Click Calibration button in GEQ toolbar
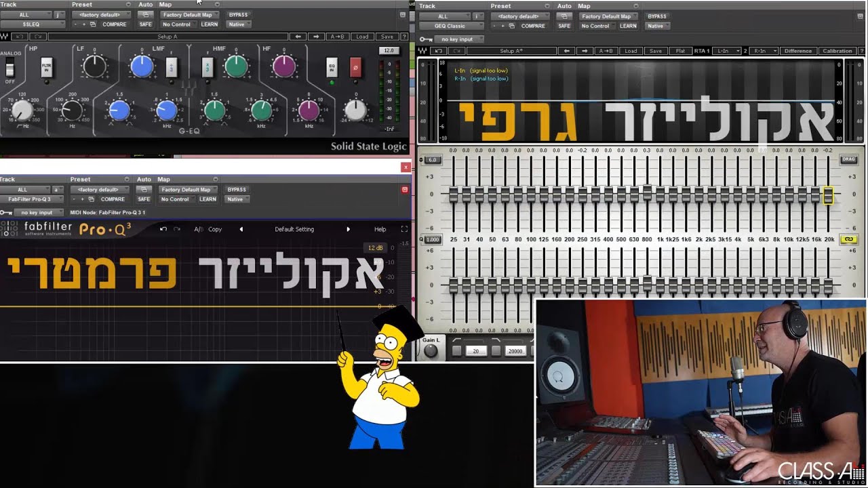The height and width of the screenshot is (488, 868). (837, 51)
